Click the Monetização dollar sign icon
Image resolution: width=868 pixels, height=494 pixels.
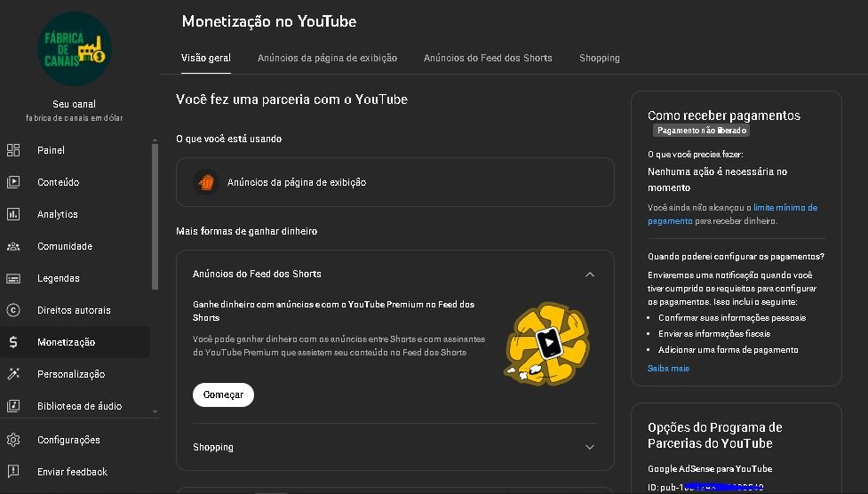13,342
